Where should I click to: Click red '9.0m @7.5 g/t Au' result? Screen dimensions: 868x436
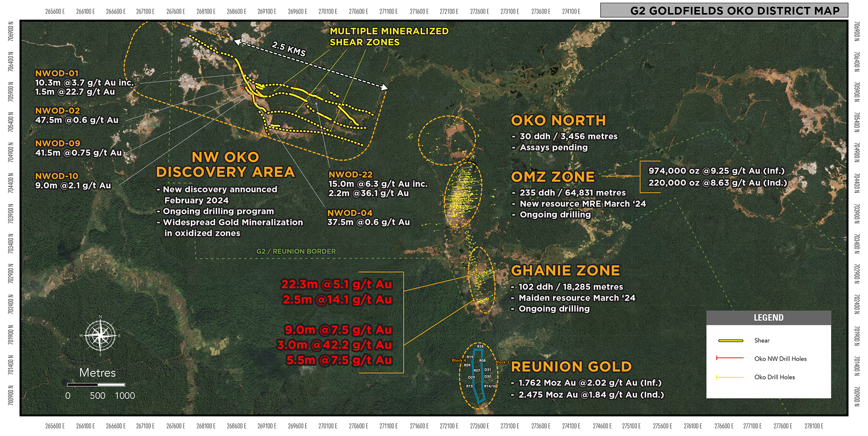pos(339,330)
